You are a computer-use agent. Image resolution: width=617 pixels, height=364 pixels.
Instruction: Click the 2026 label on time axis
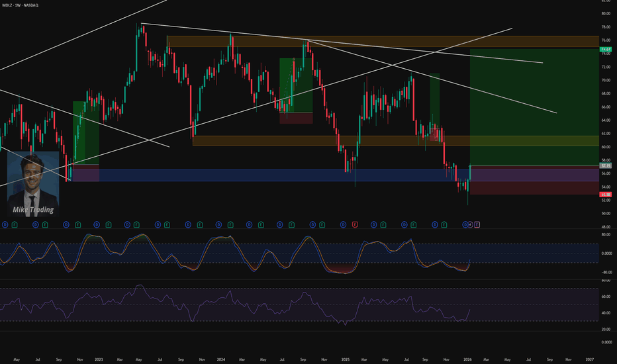[x=467, y=359]
